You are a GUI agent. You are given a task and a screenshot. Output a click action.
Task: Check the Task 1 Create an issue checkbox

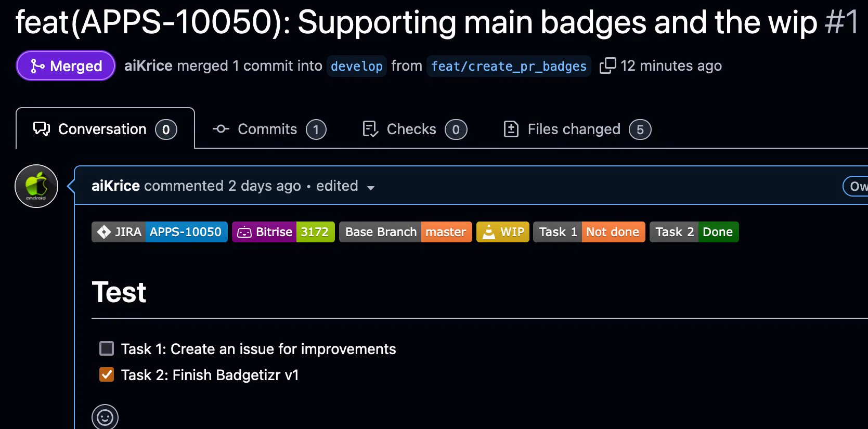coord(107,348)
